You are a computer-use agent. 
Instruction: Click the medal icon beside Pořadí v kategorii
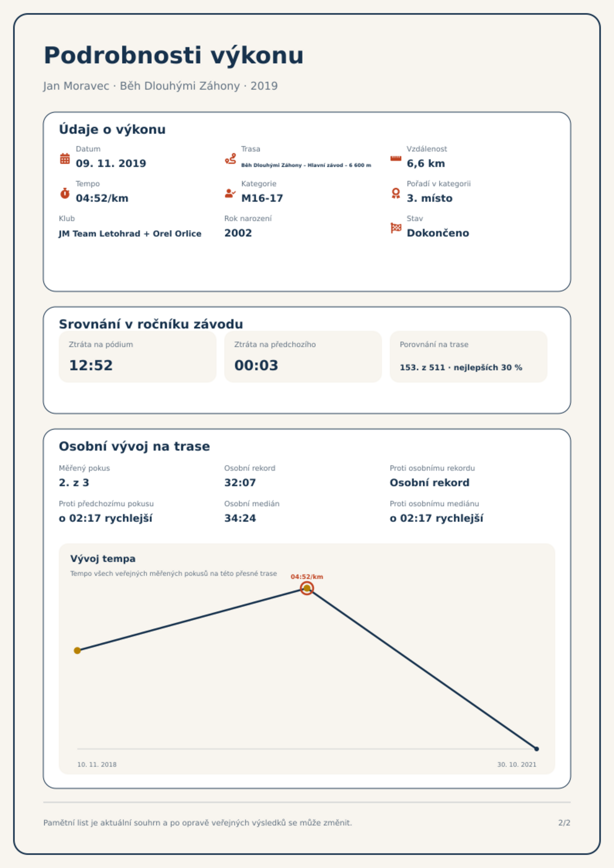[396, 193]
